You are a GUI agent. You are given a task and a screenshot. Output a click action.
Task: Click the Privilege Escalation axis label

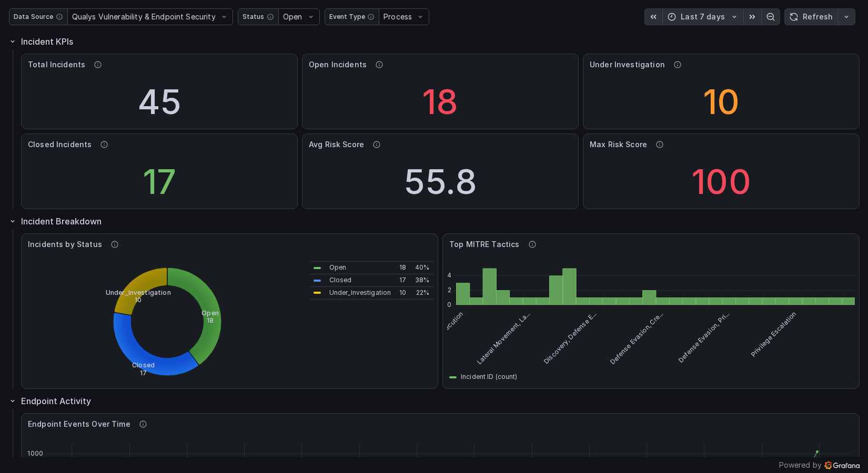tap(773, 335)
